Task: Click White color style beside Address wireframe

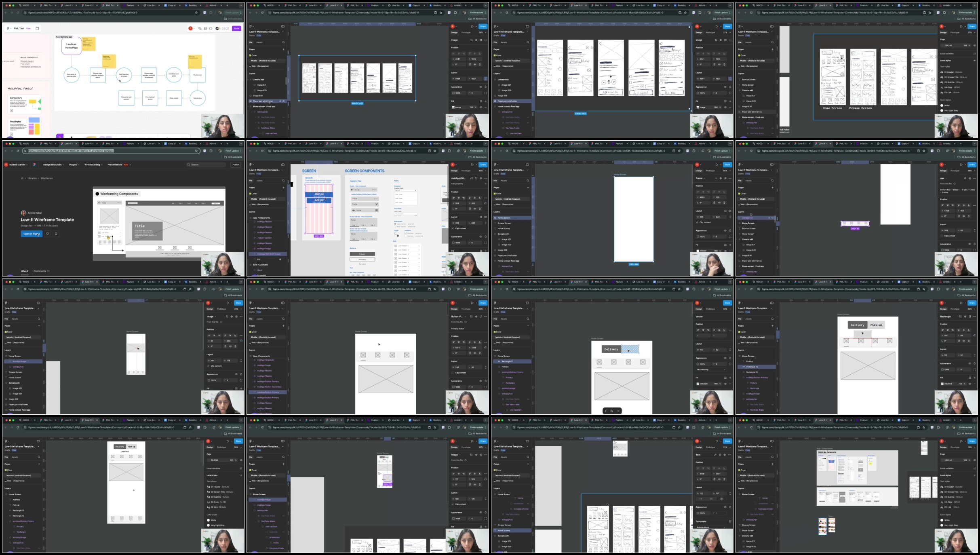Action: tap(211, 520)
